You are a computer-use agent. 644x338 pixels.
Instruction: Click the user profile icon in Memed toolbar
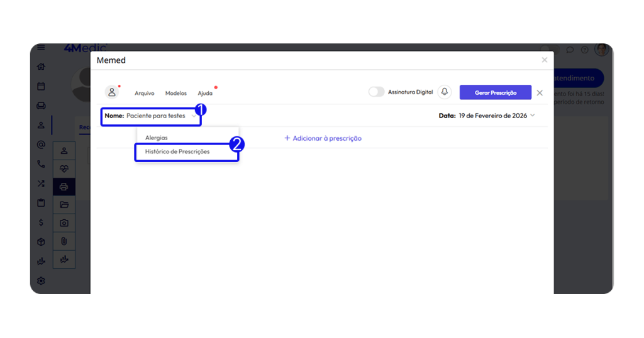(112, 92)
